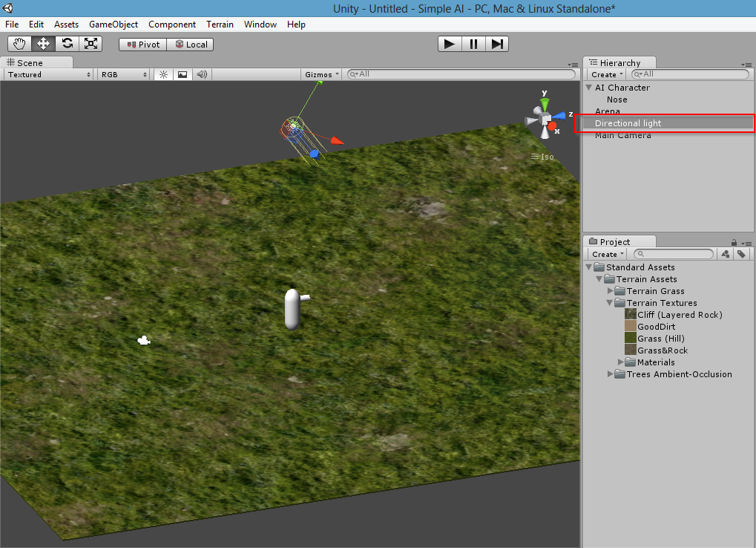
Task: Toggle scene audio speaker icon
Action: coord(201,74)
